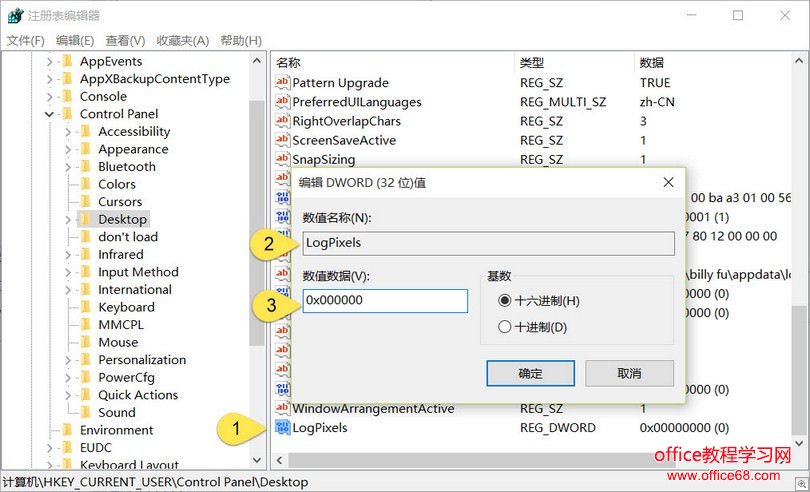Select the 十进制(D) decimal radio button
810x492 pixels.
pyautogui.click(x=505, y=327)
